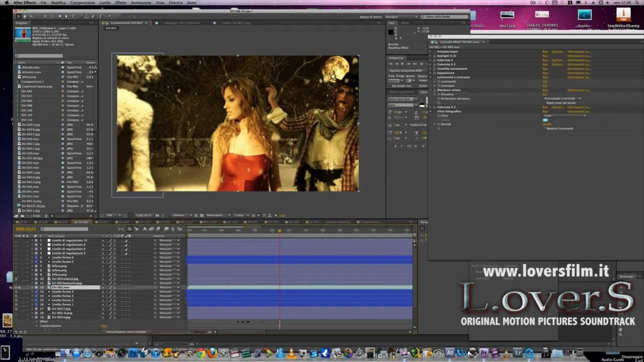Expand layer 1 Livello di regolazione 12 triangle
Viewport: 644px width, 362px height.
pos(32,240)
